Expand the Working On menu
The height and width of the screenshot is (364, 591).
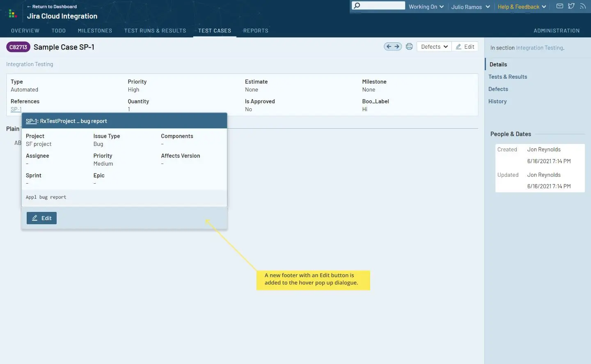tap(426, 7)
